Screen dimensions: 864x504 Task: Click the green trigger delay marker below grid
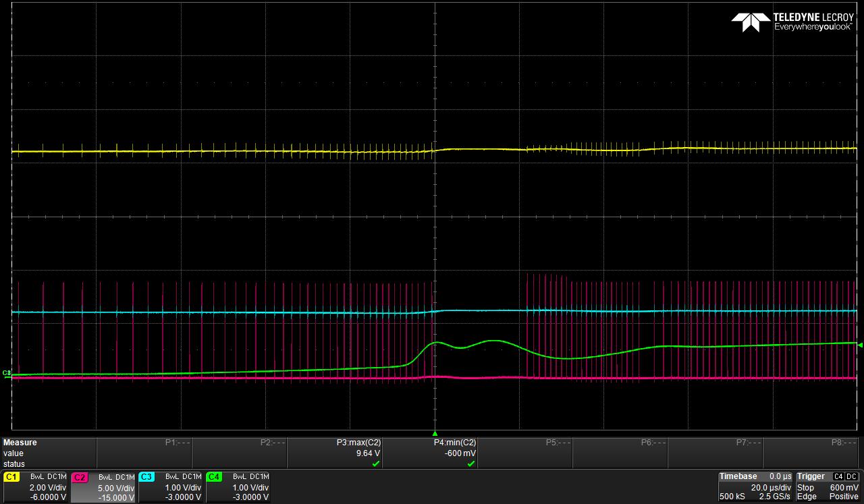pos(435,433)
